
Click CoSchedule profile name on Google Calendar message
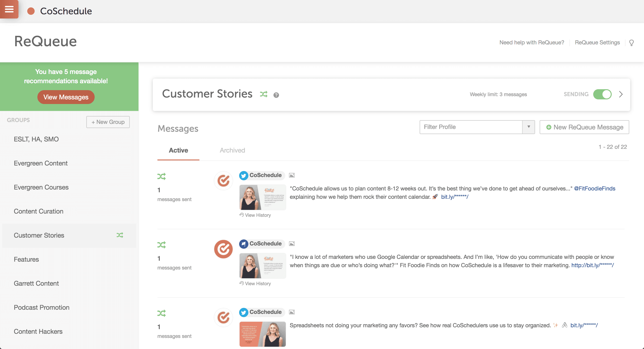coord(265,244)
